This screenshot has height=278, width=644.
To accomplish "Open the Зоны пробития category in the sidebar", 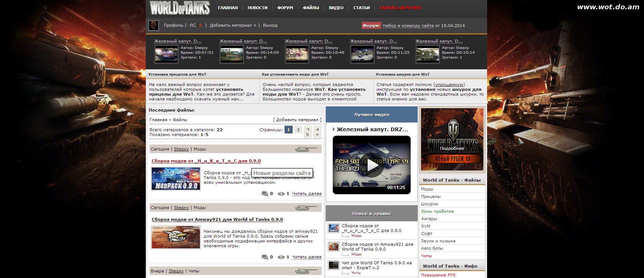I will coord(437,211).
